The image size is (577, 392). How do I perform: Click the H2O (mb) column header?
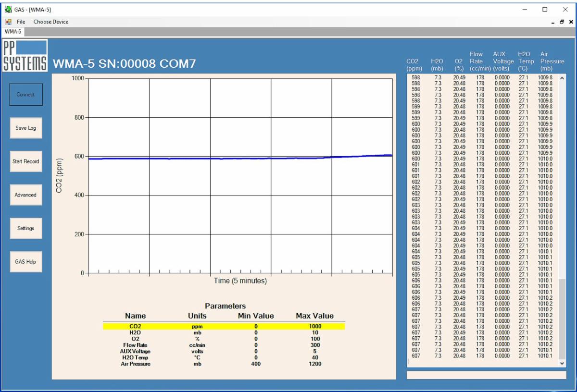(437, 65)
